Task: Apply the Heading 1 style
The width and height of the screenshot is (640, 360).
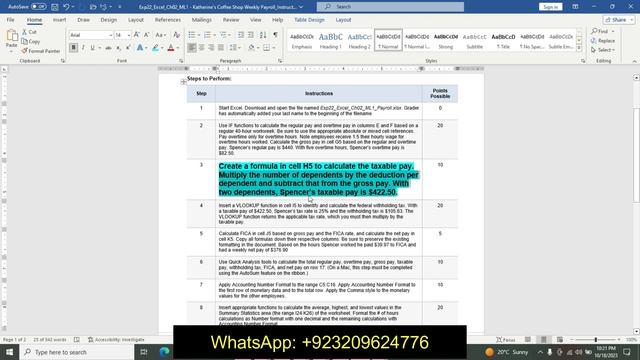Action: pos(330,40)
